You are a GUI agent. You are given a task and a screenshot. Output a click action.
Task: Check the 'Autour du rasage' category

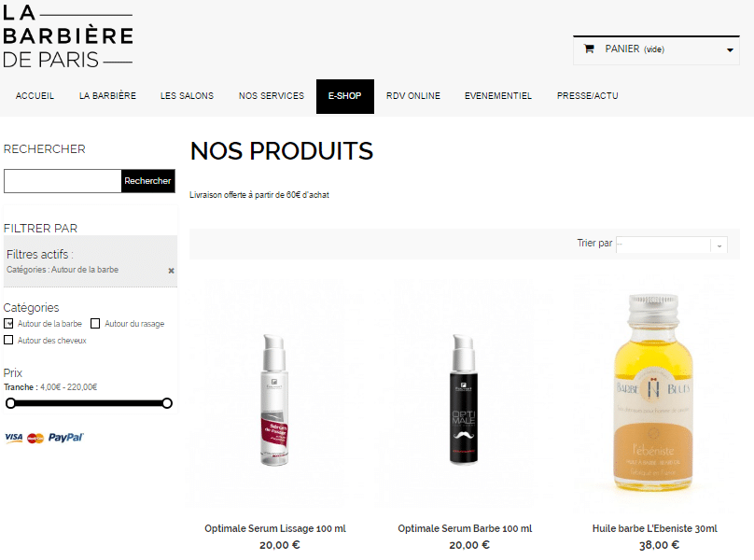click(95, 323)
